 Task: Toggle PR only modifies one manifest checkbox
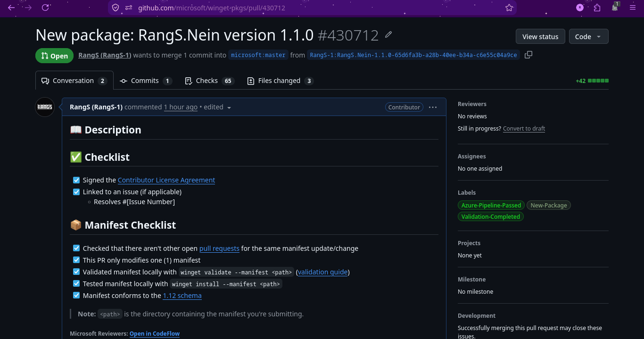(x=76, y=260)
